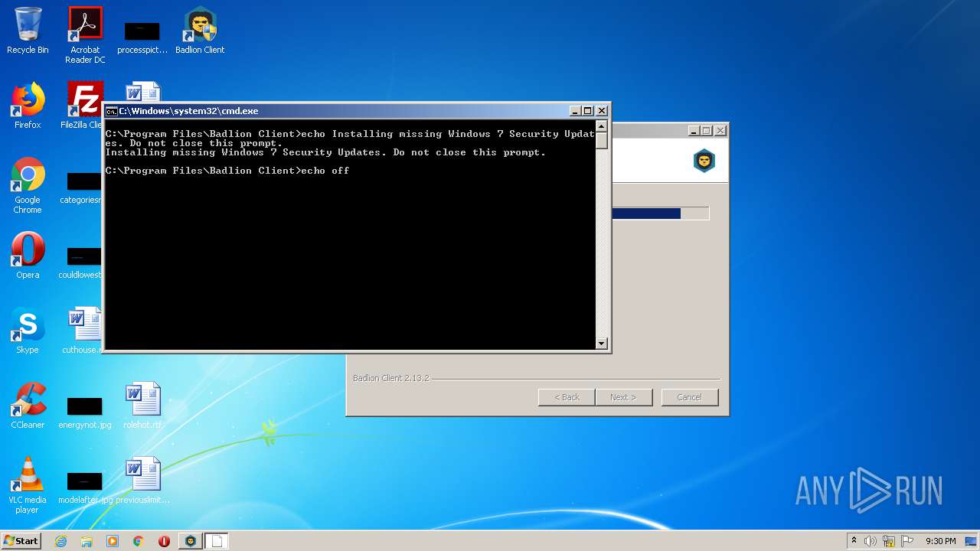The image size is (980, 551).
Task: Close the Badlion installer window
Action: click(720, 131)
